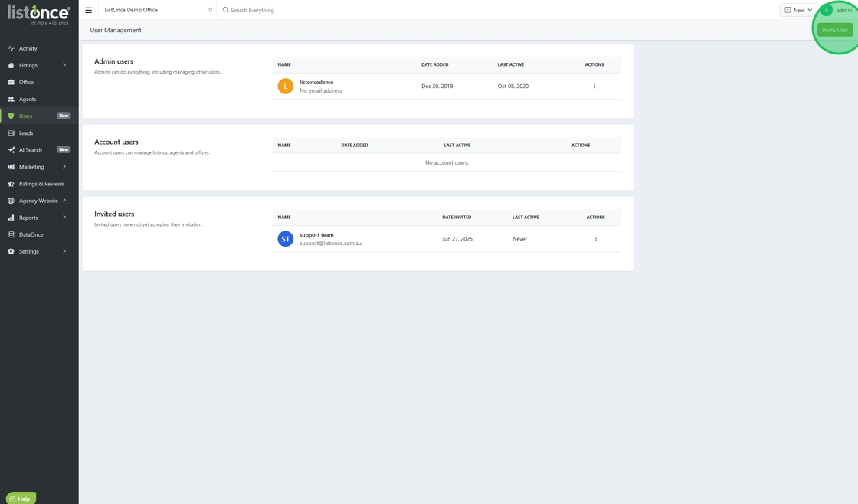Click the Search Everything field
This screenshot has height=504, width=858.
(x=252, y=10)
